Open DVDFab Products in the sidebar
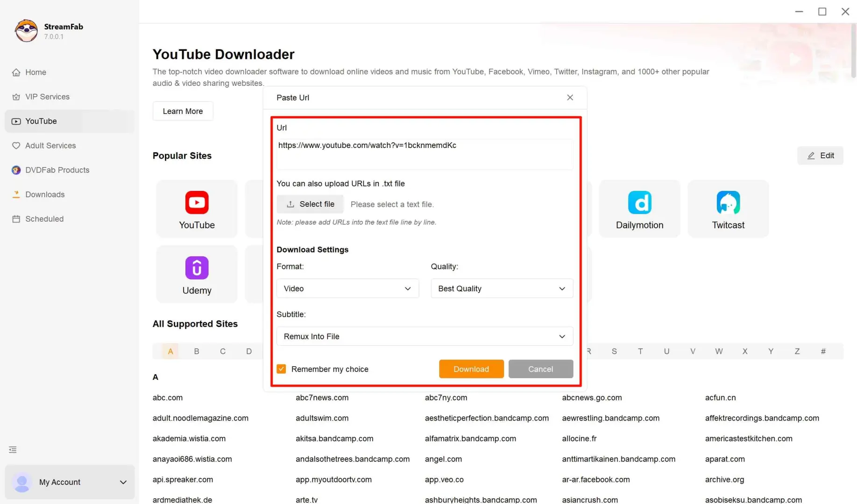This screenshot has width=857, height=504. point(70,170)
